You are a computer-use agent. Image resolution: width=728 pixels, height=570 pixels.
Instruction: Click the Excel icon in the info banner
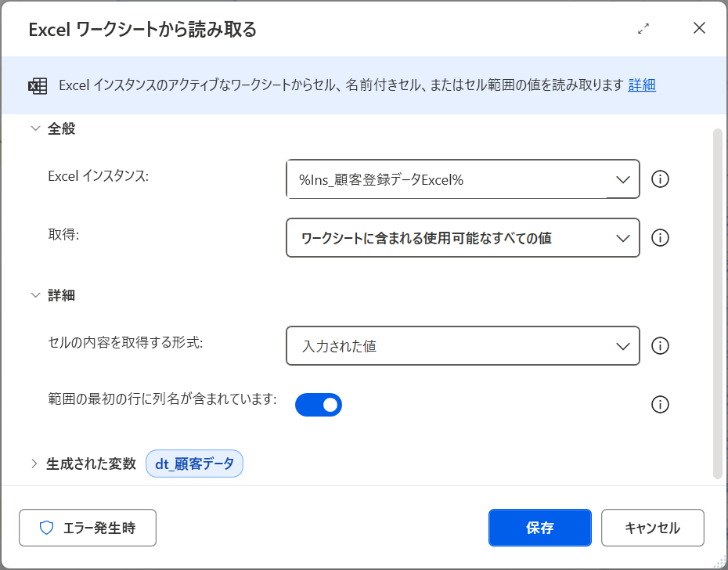(38, 86)
